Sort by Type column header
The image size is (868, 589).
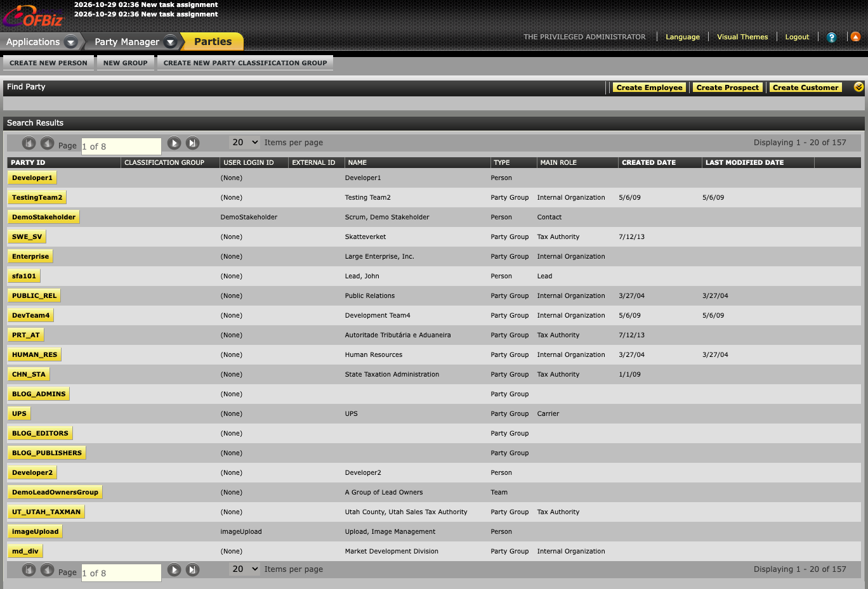[502, 162]
